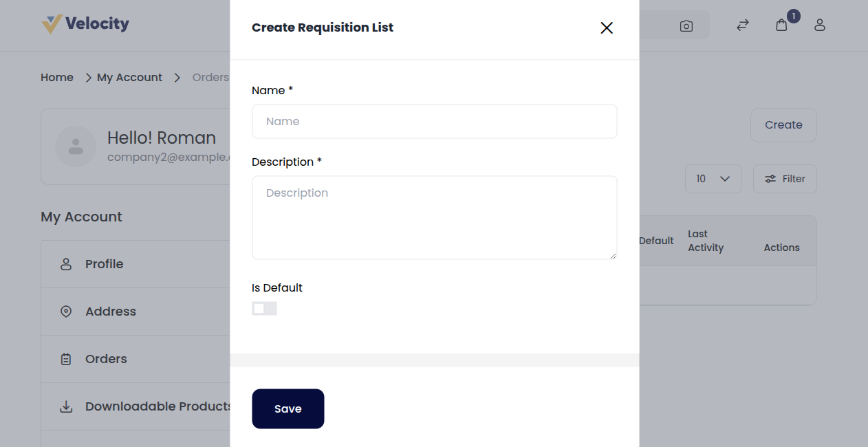Click the Orders clipboard icon
The width and height of the screenshot is (868, 447).
(x=65, y=358)
